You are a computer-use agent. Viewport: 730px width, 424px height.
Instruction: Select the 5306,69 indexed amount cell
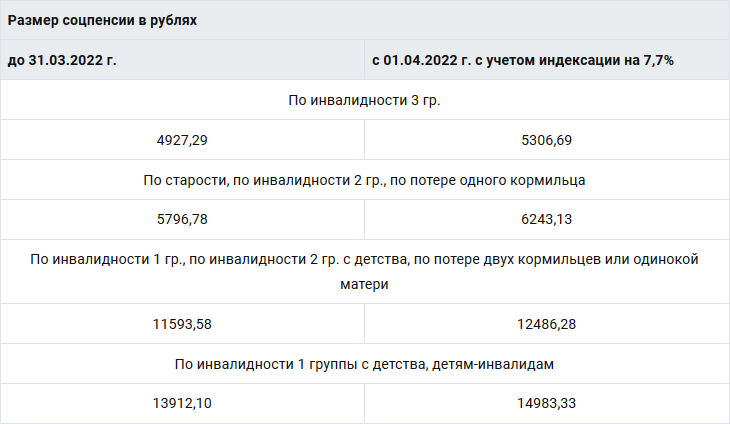tap(546, 140)
